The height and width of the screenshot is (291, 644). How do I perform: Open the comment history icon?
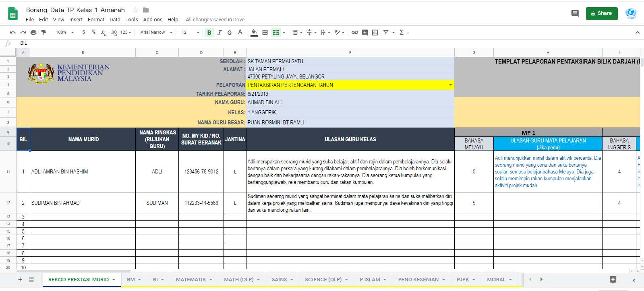(x=575, y=13)
